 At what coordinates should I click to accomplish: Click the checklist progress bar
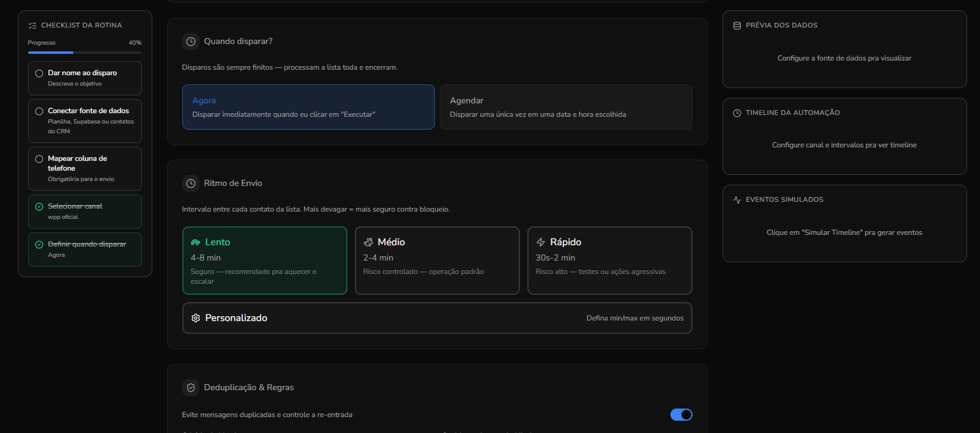point(85,53)
